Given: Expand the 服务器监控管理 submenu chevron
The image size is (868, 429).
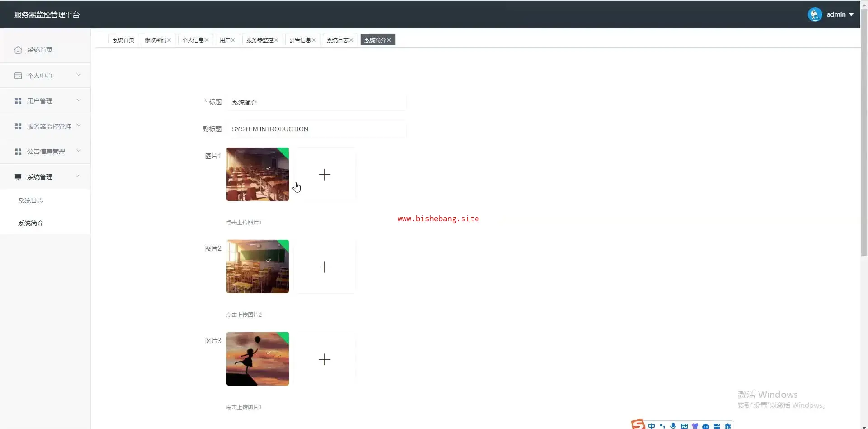Looking at the screenshot, I should (79, 125).
